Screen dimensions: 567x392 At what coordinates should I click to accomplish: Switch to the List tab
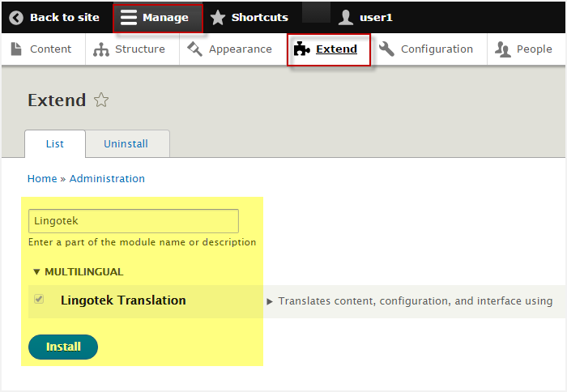55,144
